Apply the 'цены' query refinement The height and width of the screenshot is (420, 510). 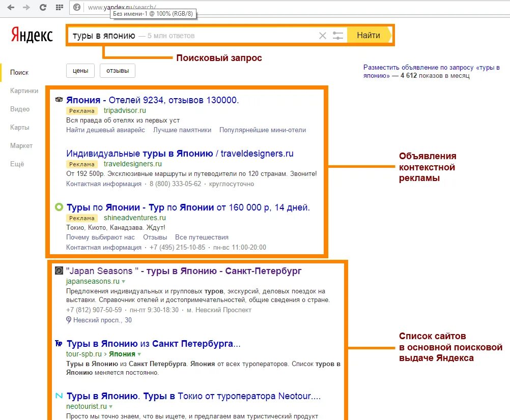click(80, 71)
